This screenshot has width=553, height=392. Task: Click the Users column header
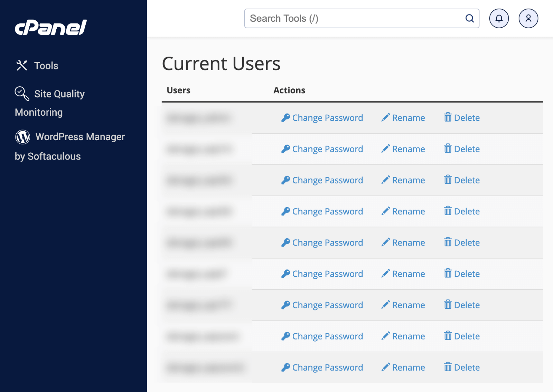178,90
